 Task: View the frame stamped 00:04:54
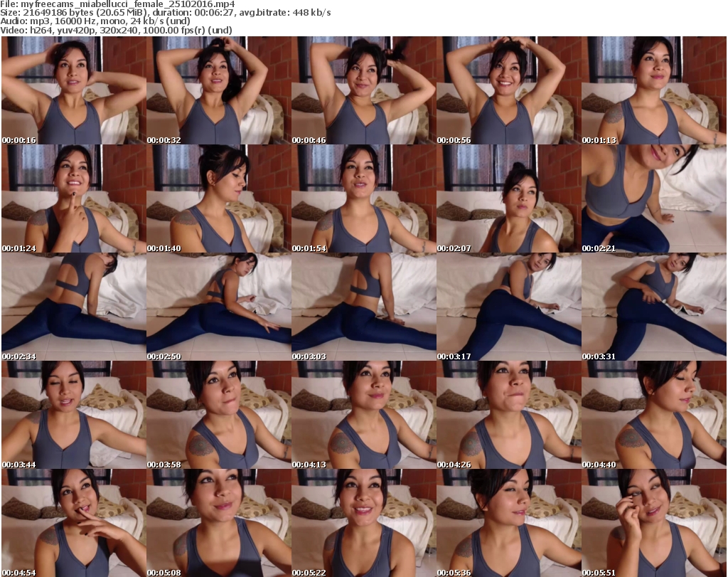point(74,523)
